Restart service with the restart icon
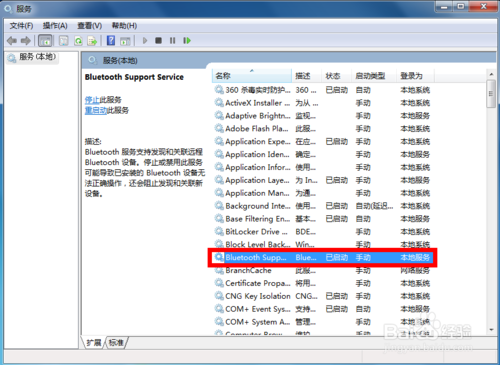This screenshot has height=365, width=500. 187,41
